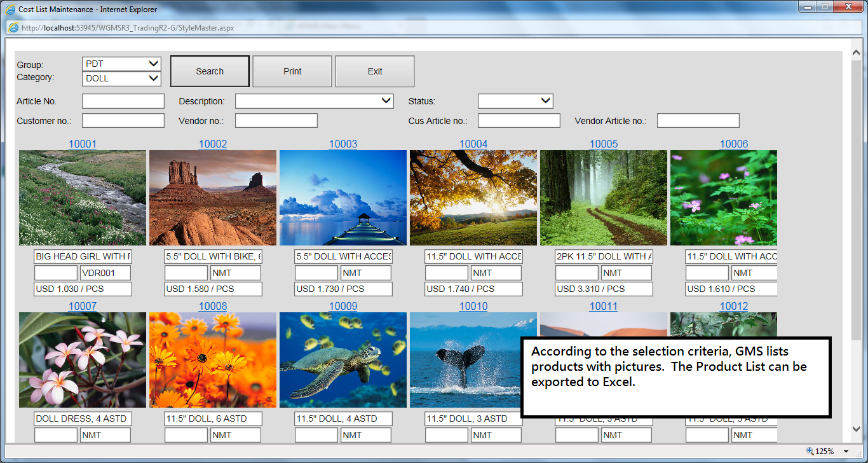Click the Search button

point(210,71)
